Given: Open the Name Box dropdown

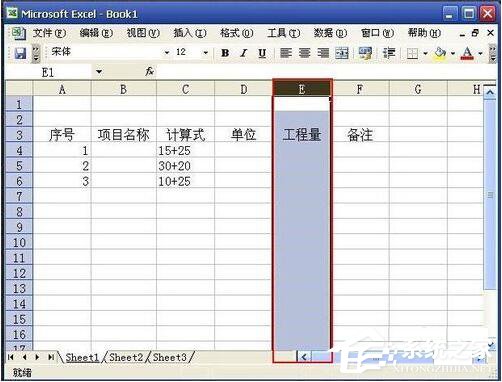Looking at the screenshot, I should point(99,72).
